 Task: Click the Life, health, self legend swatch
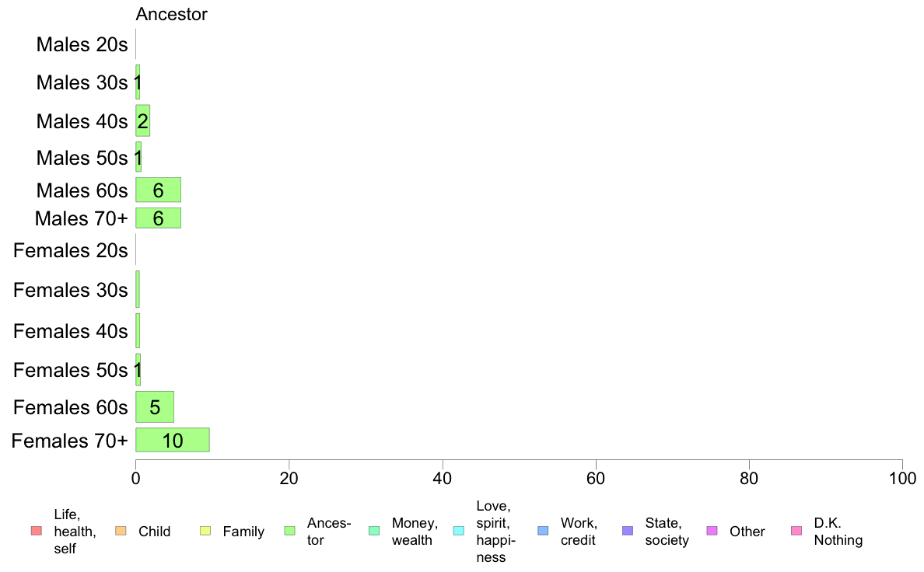pyautogui.click(x=37, y=531)
